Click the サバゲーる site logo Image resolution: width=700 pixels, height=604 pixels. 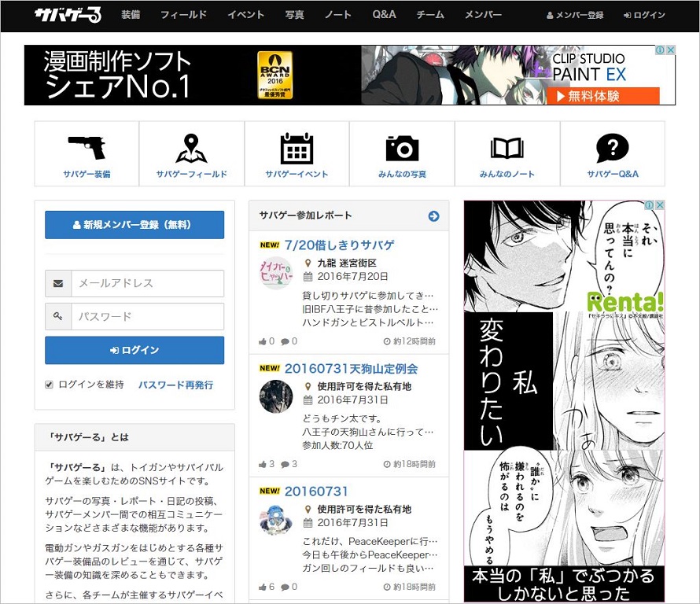click(x=68, y=15)
